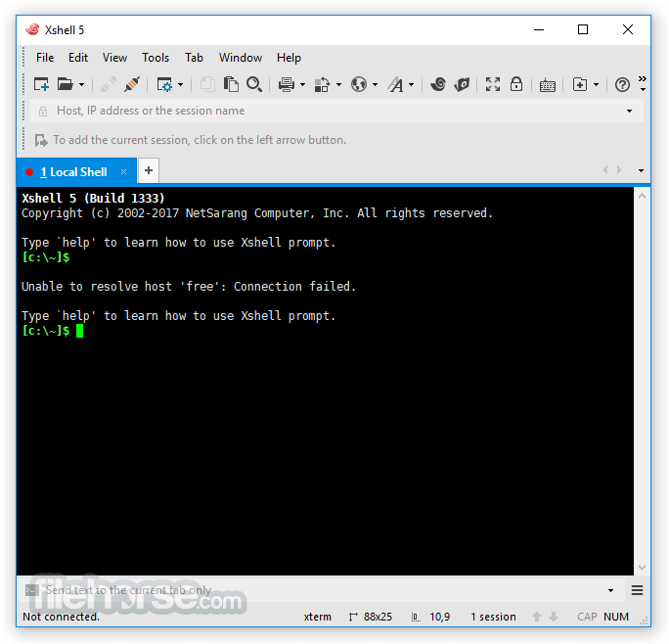Open the tab list dropdown arrow
This screenshot has height=644, width=669.
tap(641, 170)
